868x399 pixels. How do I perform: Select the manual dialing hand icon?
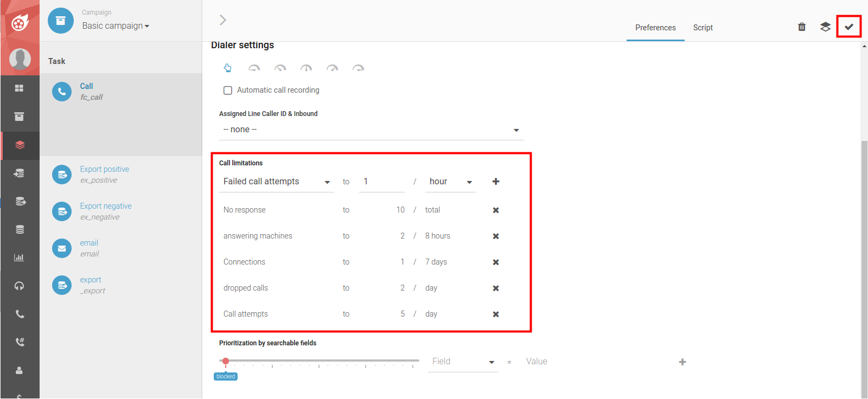pos(228,68)
